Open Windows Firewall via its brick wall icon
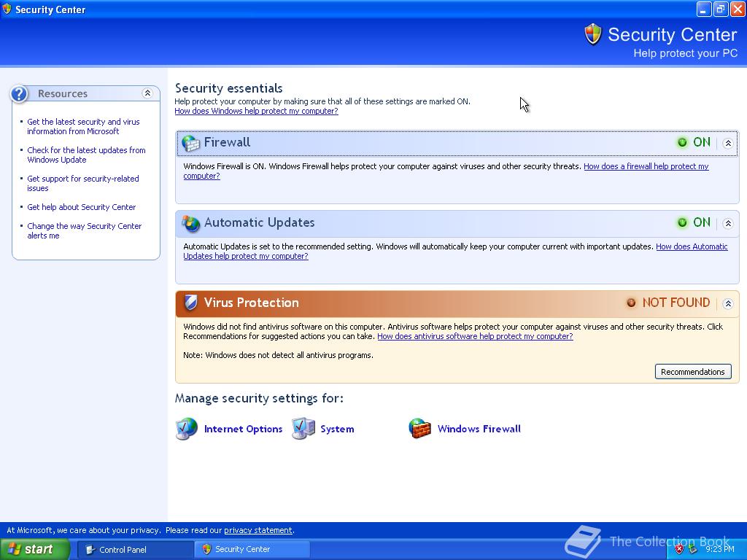Image resolution: width=747 pixels, height=560 pixels. click(x=419, y=429)
